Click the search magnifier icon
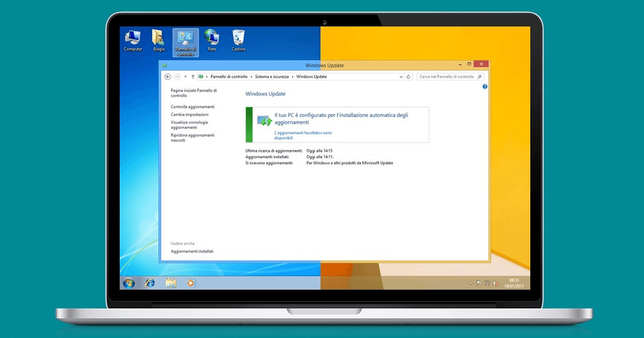This screenshot has width=644, height=338. [x=480, y=77]
